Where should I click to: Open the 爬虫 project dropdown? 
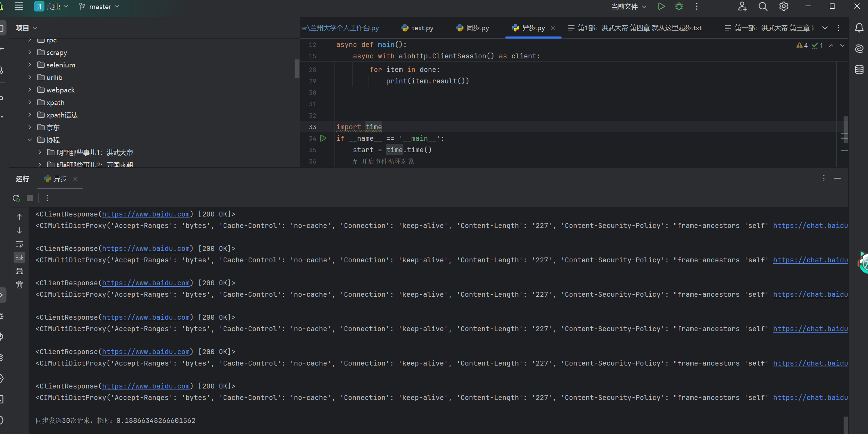coord(51,6)
